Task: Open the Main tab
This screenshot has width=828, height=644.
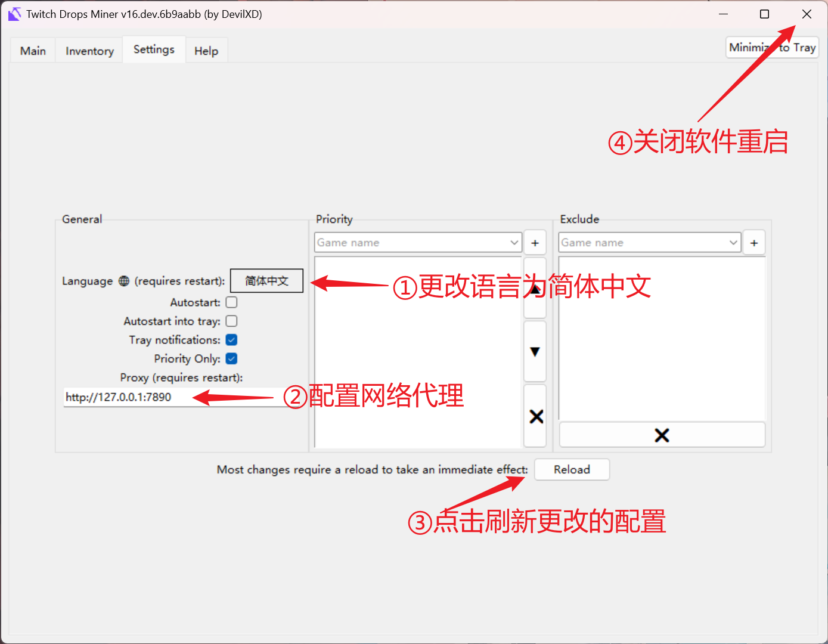Action: pos(33,51)
